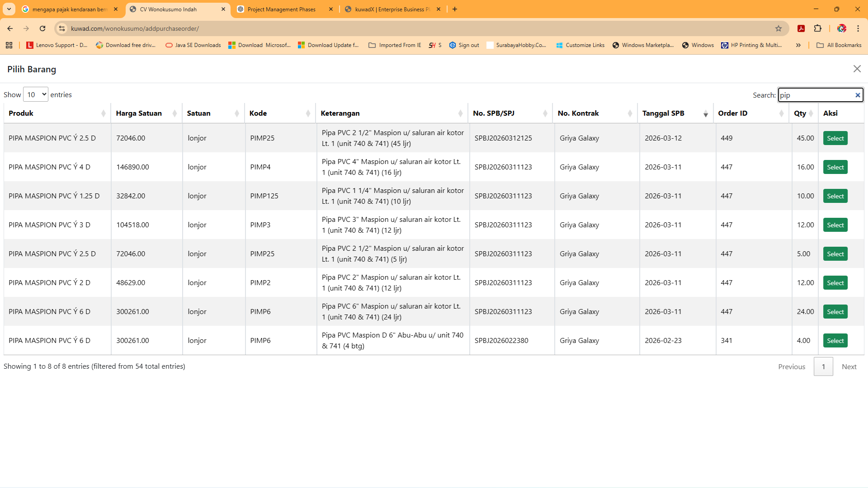
Task: Switch to Project Management Phases tab
Action: 281,9
